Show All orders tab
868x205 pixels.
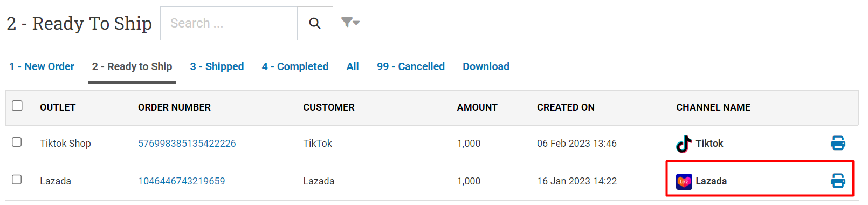(x=353, y=66)
